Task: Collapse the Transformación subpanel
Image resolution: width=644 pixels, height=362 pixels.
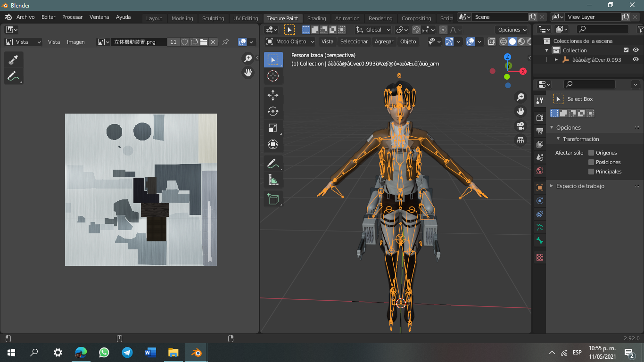Action: [559, 139]
